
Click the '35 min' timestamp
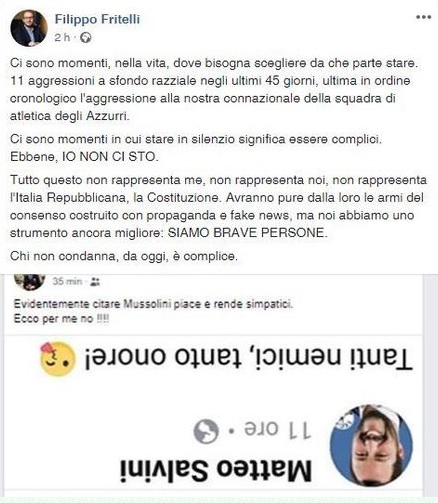point(67,282)
